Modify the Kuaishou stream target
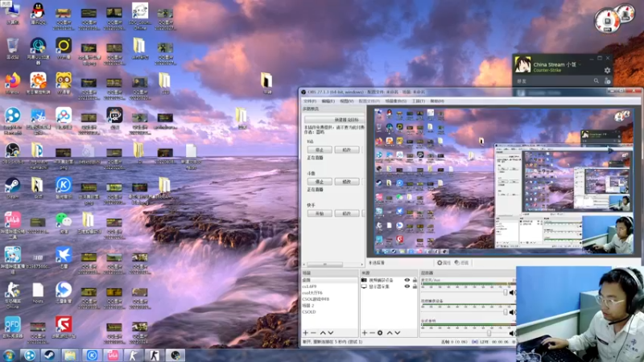 pos(347,213)
